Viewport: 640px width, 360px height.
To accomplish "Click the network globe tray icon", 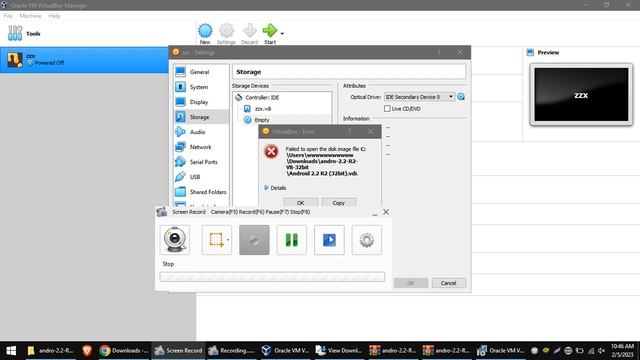I will pyautogui.click(x=568, y=351).
